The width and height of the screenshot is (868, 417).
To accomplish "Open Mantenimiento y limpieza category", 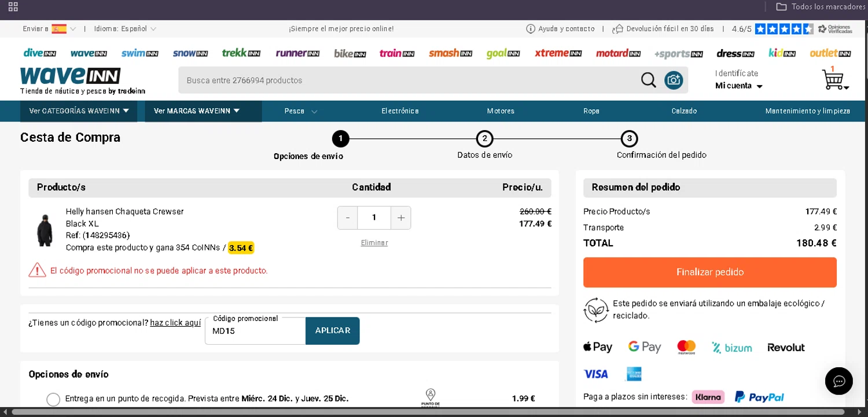I will pos(808,111).
